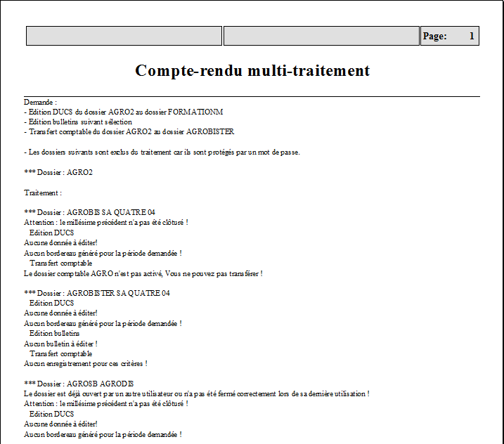The height and width of the screenshot is (444, 504).
Task: Click 'Edition bulletins suivant sélection' line
Action: click(x=78, y=122)
